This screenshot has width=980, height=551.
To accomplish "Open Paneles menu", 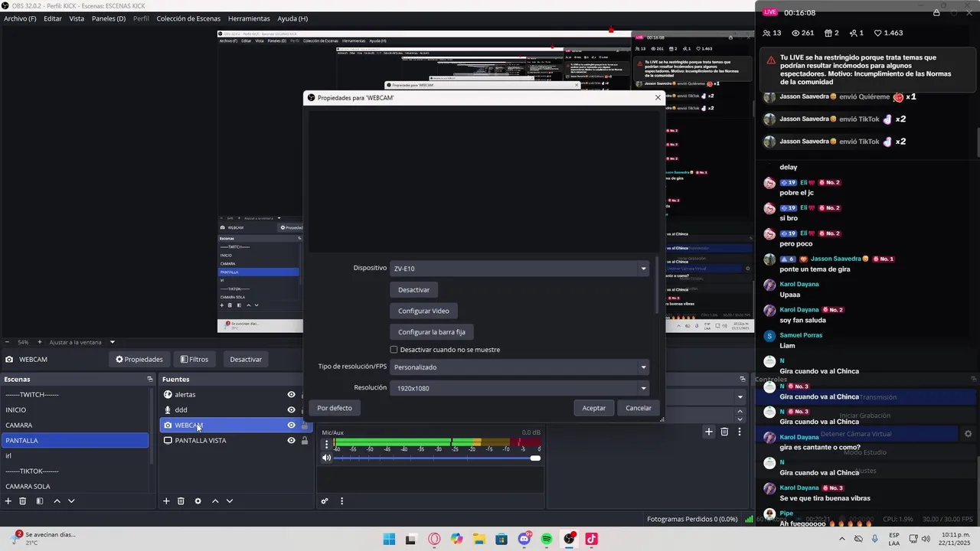I will pos(109,18).
